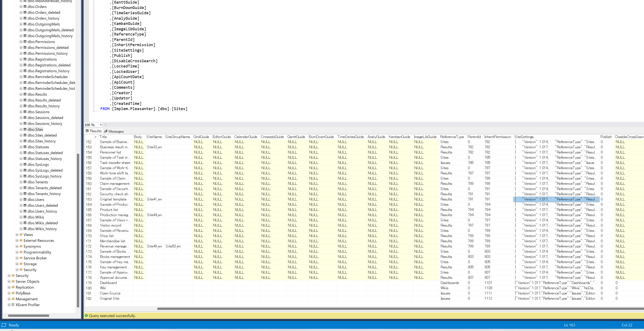Select the Service Broker tree item

35,258
